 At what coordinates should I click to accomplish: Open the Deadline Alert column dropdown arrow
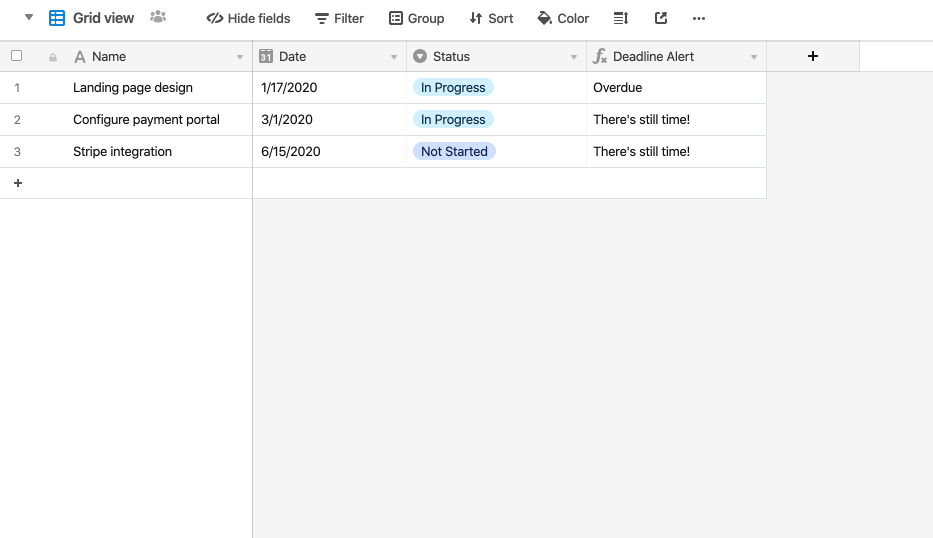coord(753,57)
